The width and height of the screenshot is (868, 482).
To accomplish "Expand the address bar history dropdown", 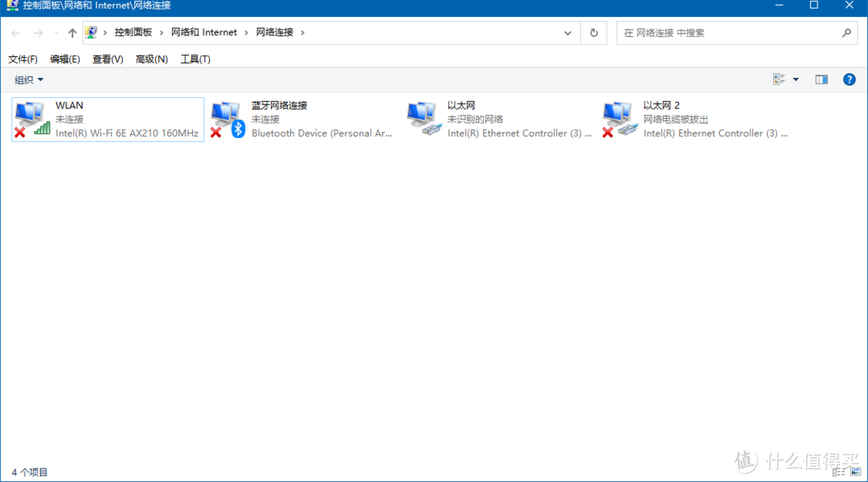I will pos(567,32).
